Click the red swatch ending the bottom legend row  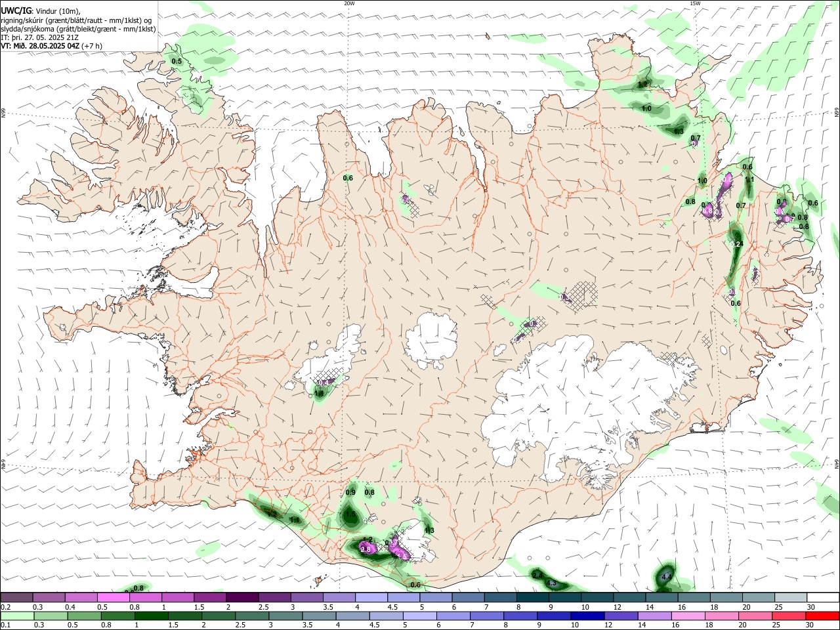point(822,616)
